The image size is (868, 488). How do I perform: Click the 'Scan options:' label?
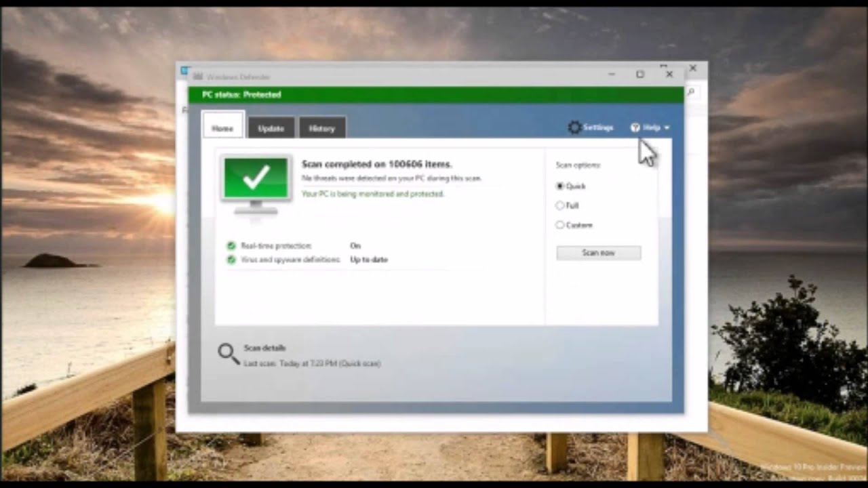pos(578,165)
